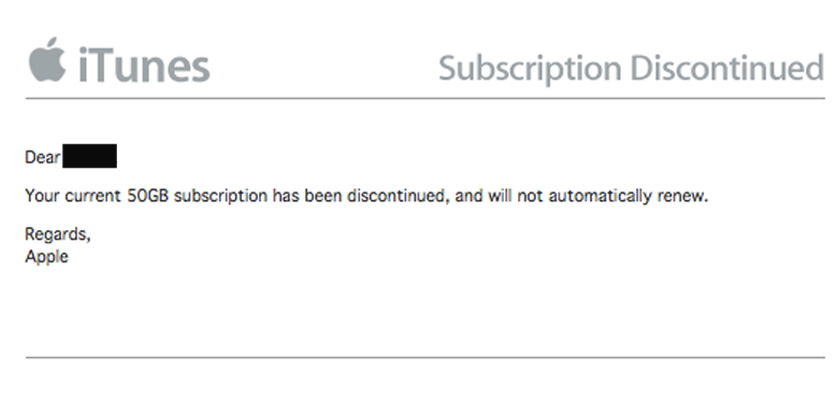Click the horizontal divider under the header

pos(425,98)
